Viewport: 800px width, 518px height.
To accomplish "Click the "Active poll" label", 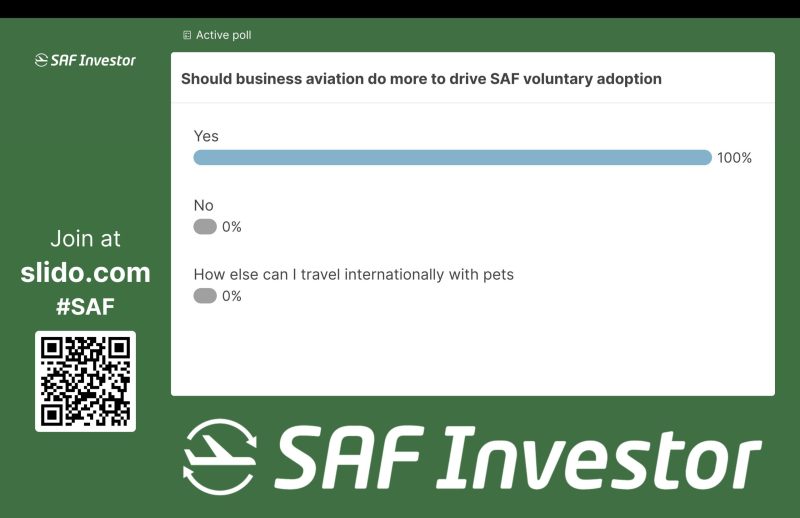I will 223,35.
